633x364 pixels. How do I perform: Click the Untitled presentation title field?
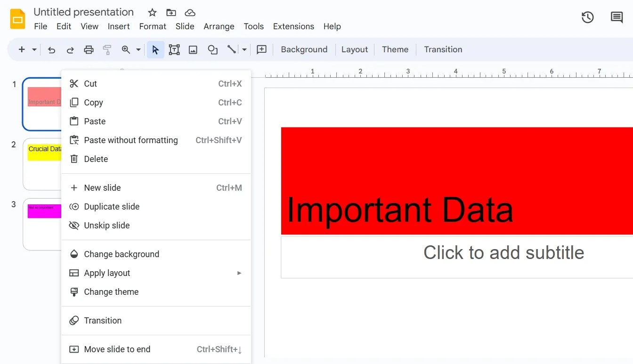pyautogui.click(x=83, y=12)
